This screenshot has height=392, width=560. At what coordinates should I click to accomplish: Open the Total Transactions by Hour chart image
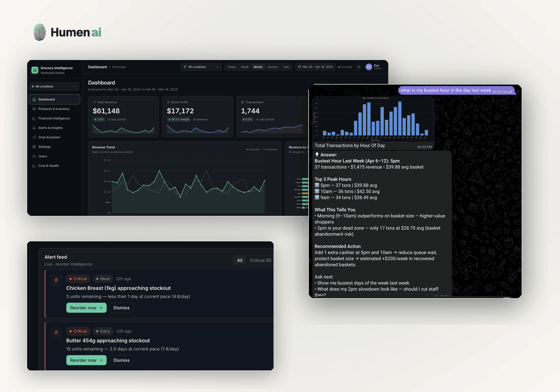click(x=373, y=118)
